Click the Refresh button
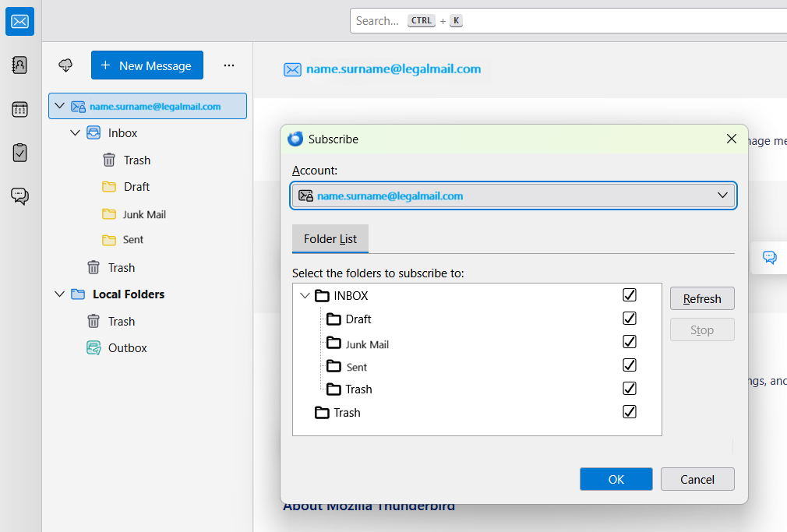The image size is (787, 532). [x=702, y=298]
